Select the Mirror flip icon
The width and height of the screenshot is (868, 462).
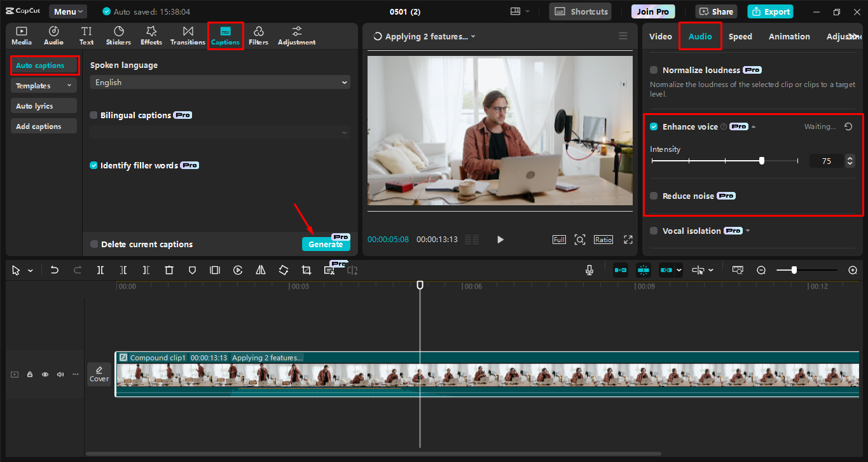260,269
